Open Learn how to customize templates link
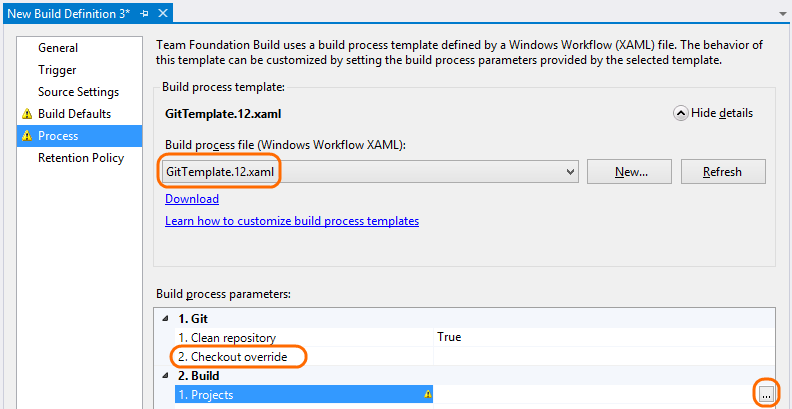This screenshot has height=409, width=792. [291, 221]
